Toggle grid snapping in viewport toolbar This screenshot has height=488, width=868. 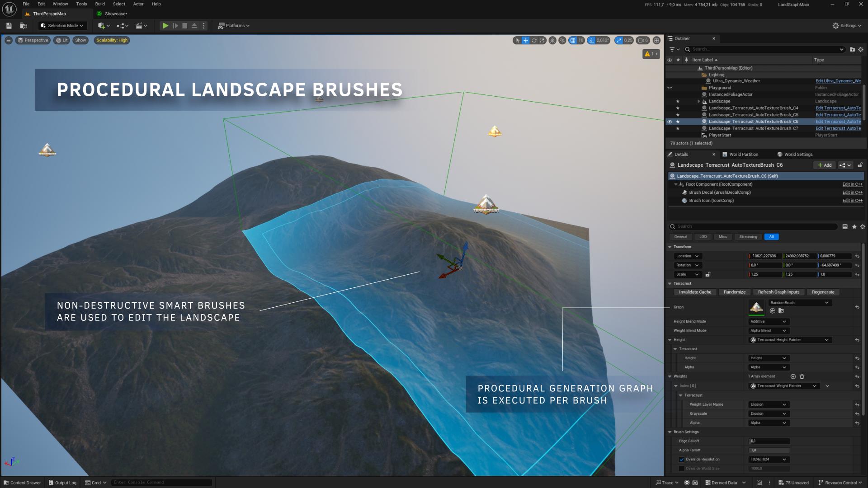pos(573,40)
